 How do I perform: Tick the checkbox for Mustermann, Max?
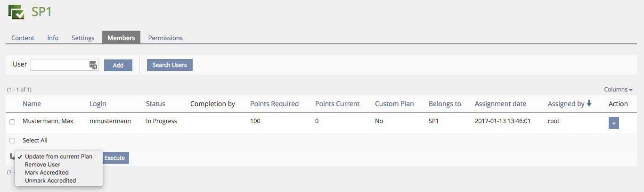point(12,122)
